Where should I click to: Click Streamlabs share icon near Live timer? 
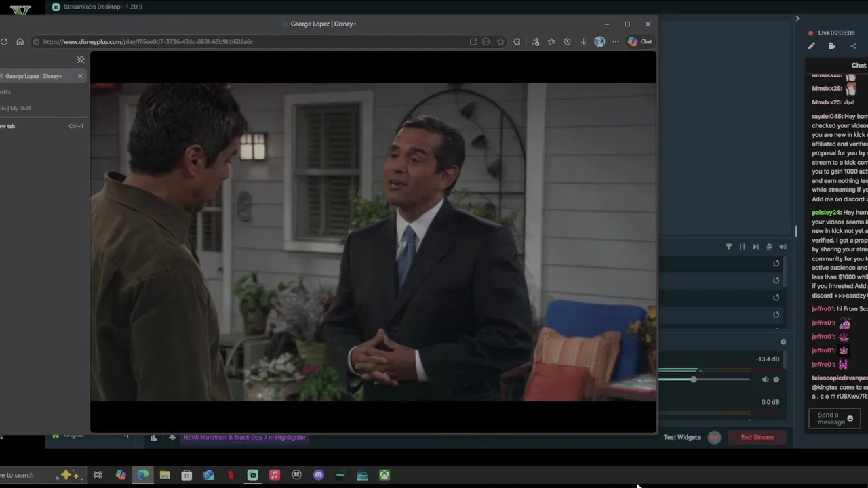click(x=853, y=46)
